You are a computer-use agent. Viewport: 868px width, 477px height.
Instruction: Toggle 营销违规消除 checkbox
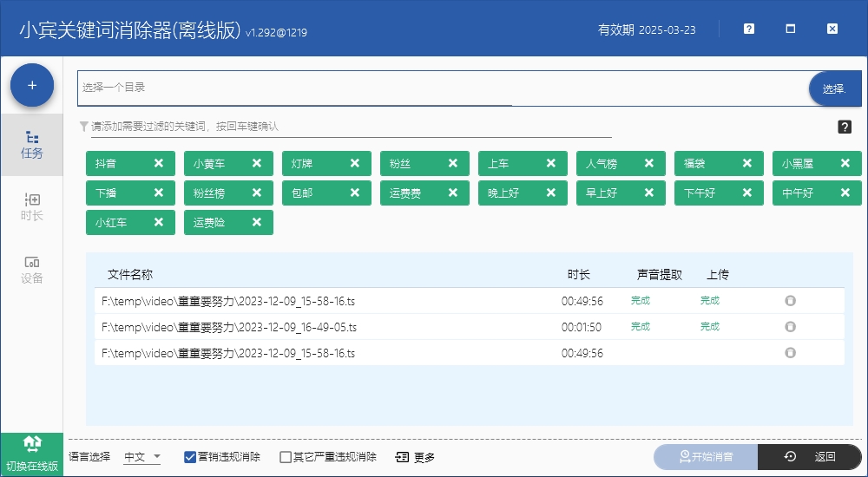(190, 457)
